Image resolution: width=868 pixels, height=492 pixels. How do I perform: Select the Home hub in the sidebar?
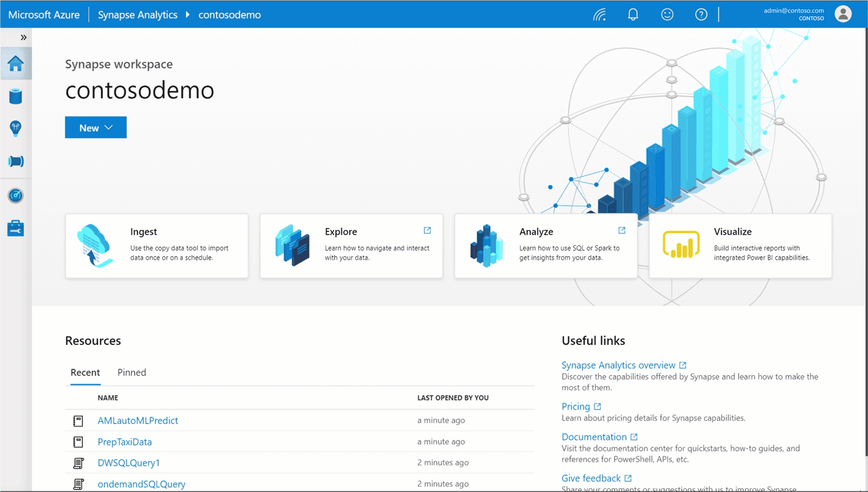tap(15, 63)
